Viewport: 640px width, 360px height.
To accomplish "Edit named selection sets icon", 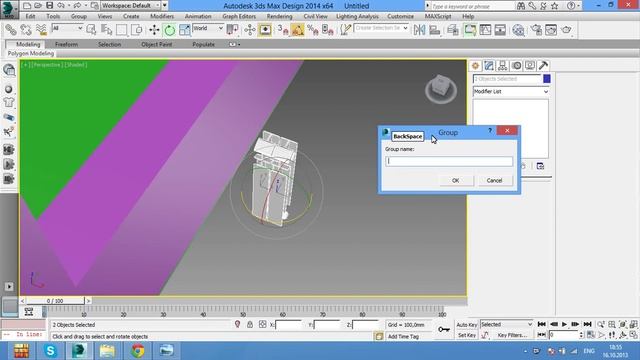I will point(346,30).
